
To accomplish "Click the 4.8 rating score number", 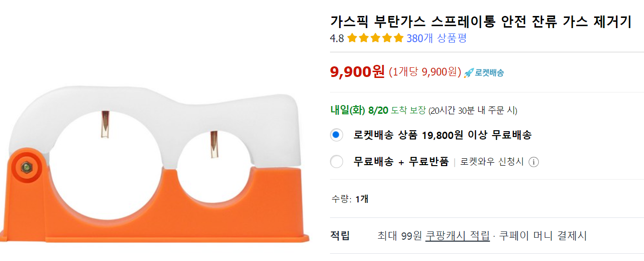I will (337, 39).
